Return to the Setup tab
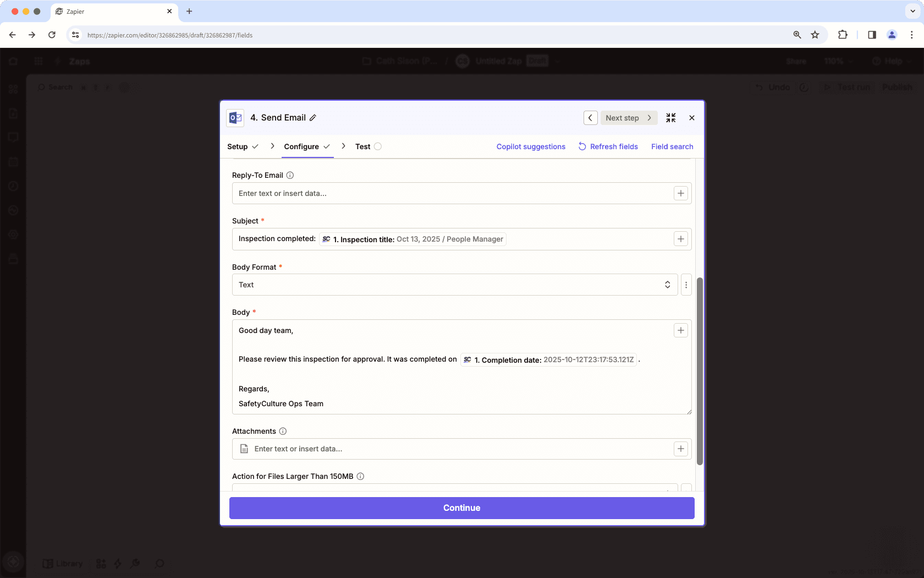This screenshot has height=578, width=924. [238, 146]
